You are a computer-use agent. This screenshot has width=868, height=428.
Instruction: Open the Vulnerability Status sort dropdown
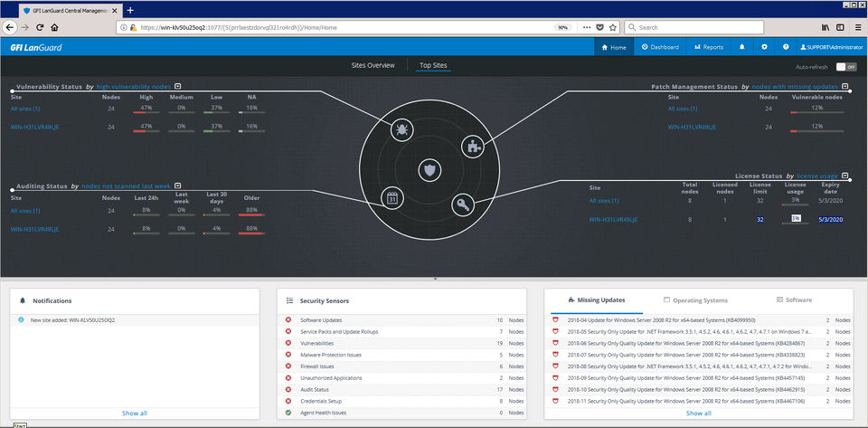(177, 86)
